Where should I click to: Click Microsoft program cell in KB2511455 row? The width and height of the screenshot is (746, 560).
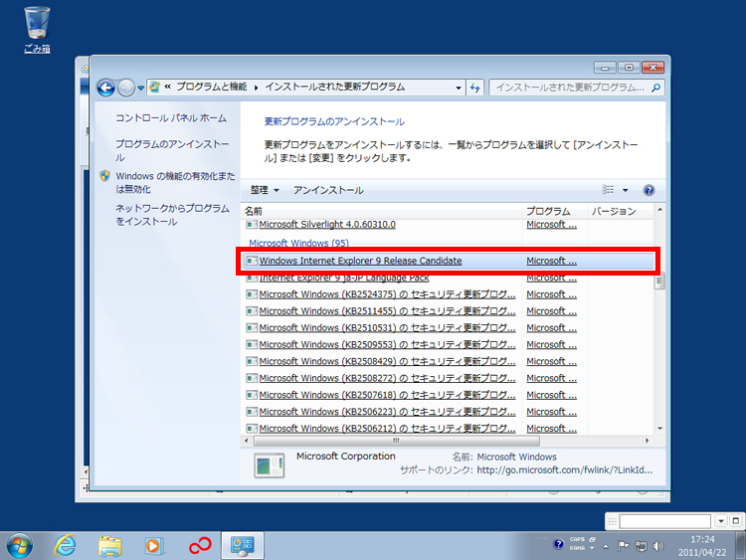[x=551, y=311]
